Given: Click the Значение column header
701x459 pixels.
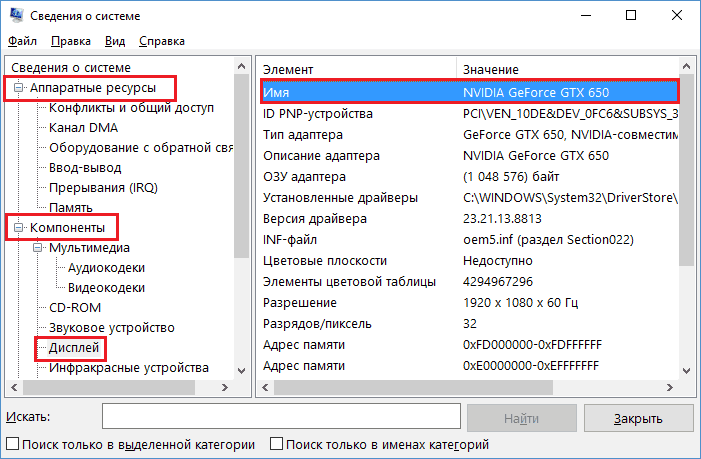Looking at the screenshot, I should tap(568, 69).
